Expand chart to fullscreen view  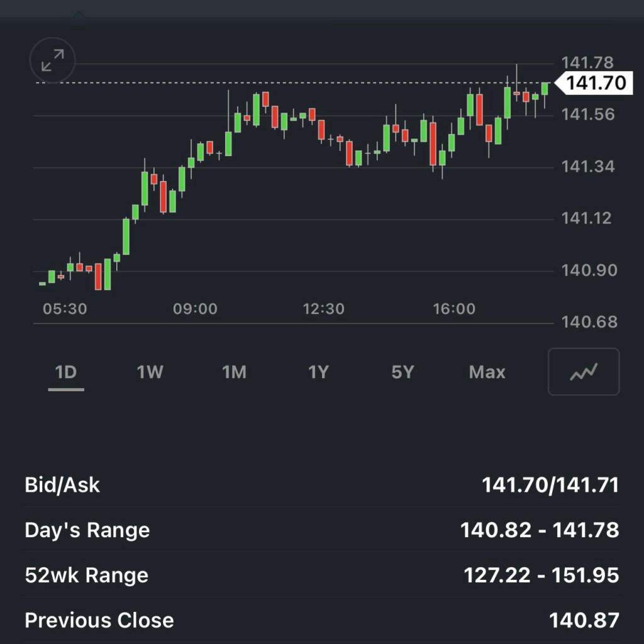click(x=52, y=61)
